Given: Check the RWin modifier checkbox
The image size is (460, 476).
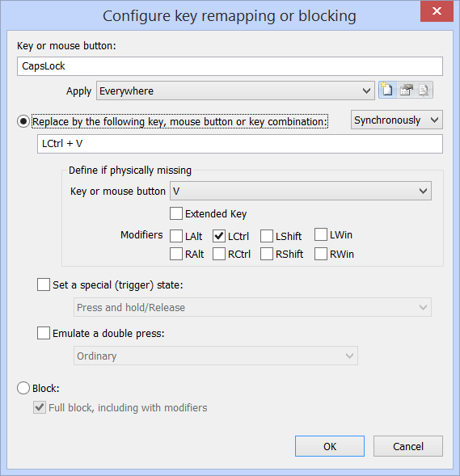Looking at the screenshot, I should (321, 254).
